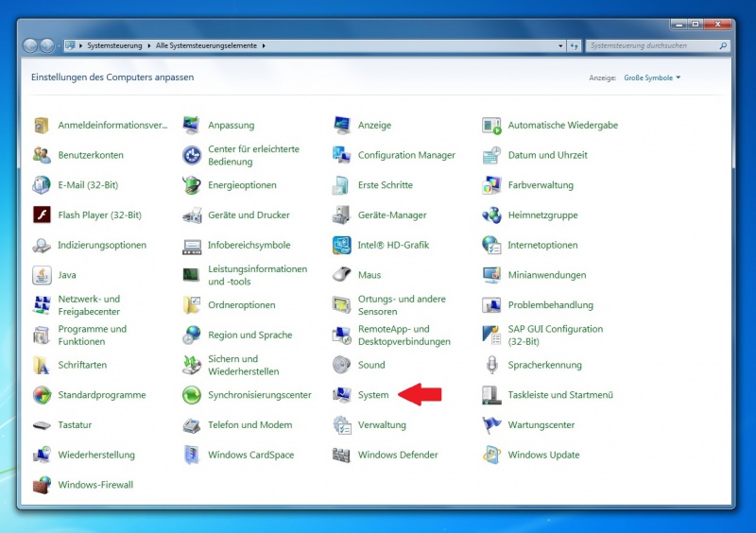Open the System icon

coord(342,395)
